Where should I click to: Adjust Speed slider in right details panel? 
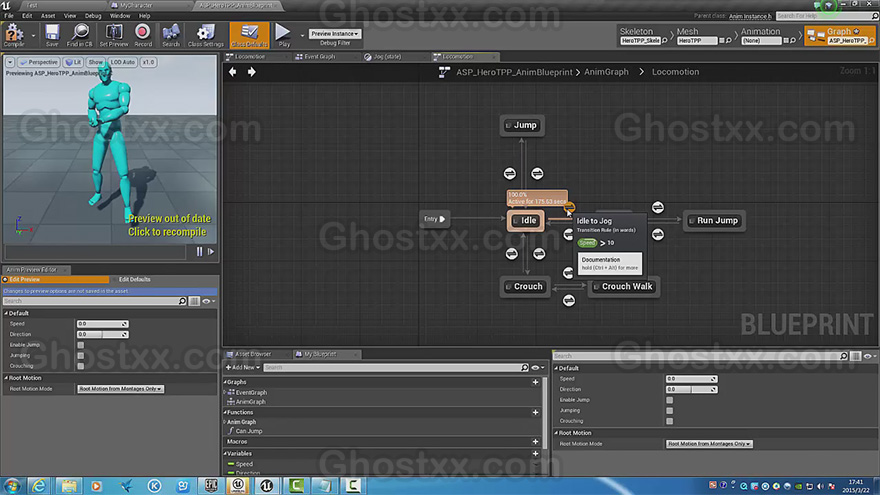[691, 379]
